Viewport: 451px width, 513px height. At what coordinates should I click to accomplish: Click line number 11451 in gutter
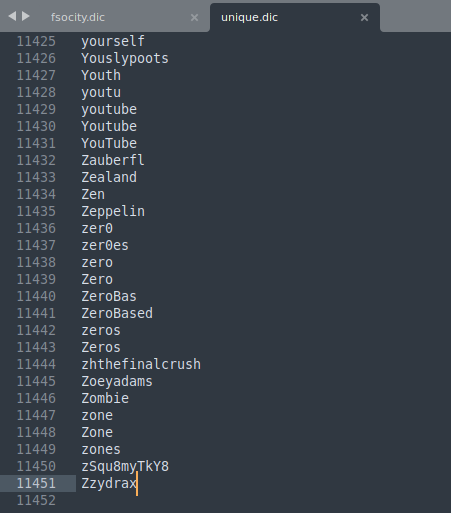click(x=36, y=483)
